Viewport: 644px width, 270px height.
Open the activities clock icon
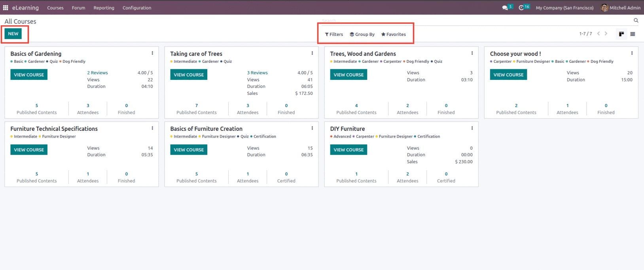pyautogui.click(x=521, y=8)
